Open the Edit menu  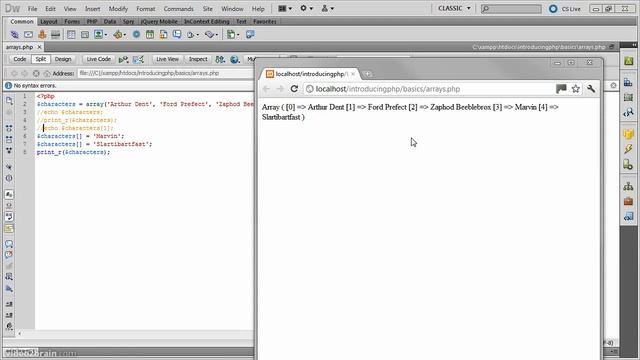pos(50,9)
